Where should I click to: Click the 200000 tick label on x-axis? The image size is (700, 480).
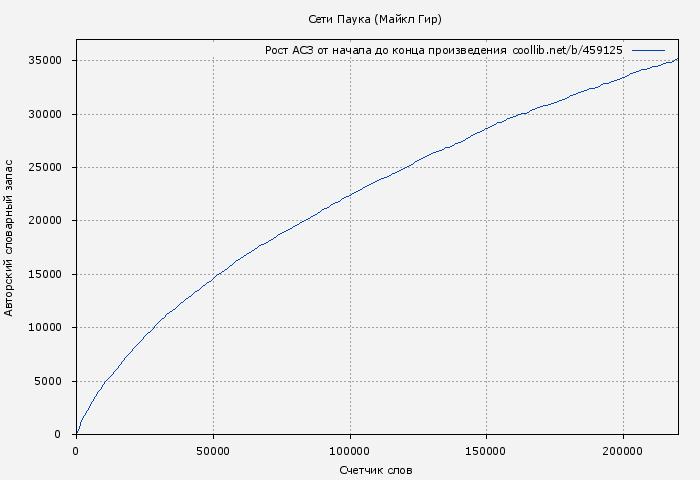tap(623, 451)
